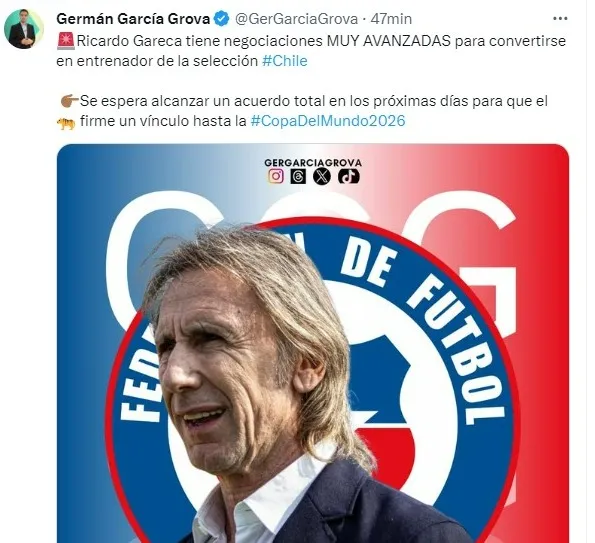Open the three-dot more options menu
The height and width of the screenshot is (543, 595).
(x=560, y=18)
